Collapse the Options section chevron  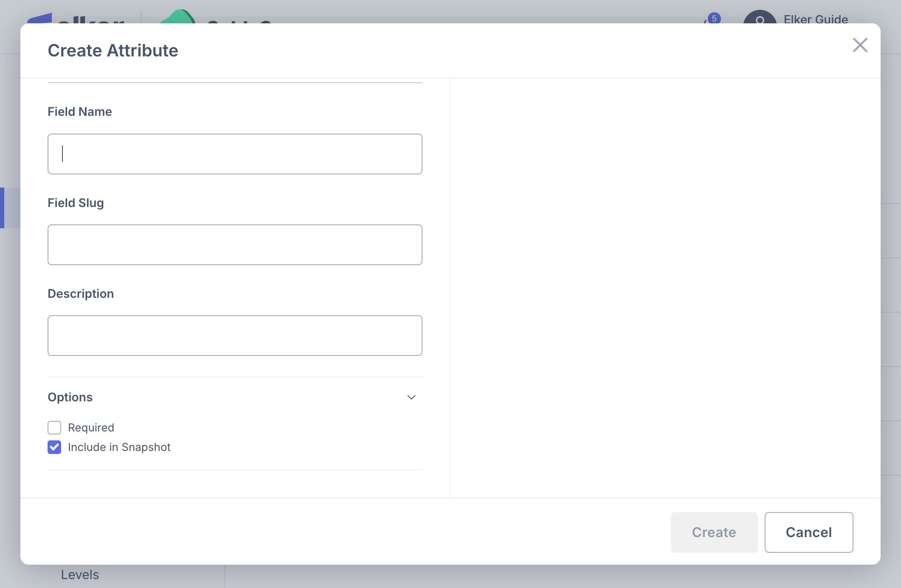(x=411, y=397)
